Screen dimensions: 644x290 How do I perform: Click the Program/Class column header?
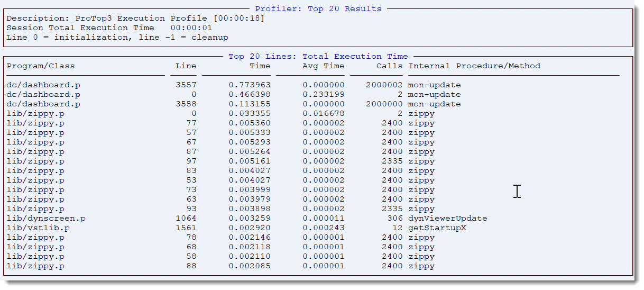[41, 66]
